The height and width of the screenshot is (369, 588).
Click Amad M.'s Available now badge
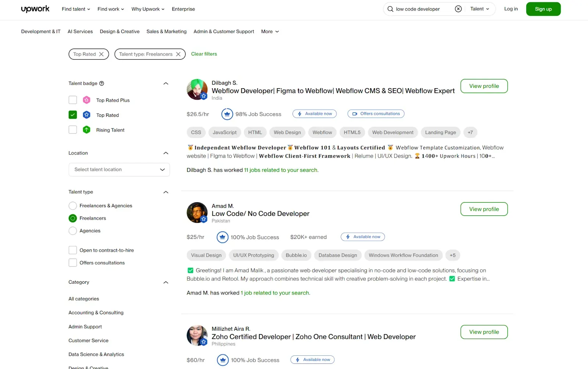tap(363, 237)
